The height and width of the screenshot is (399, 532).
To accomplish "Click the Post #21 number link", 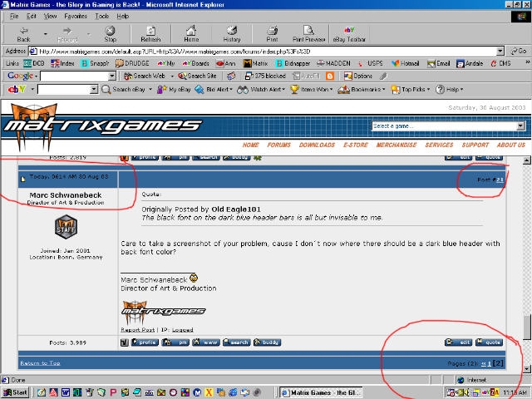I will point(500,180).
